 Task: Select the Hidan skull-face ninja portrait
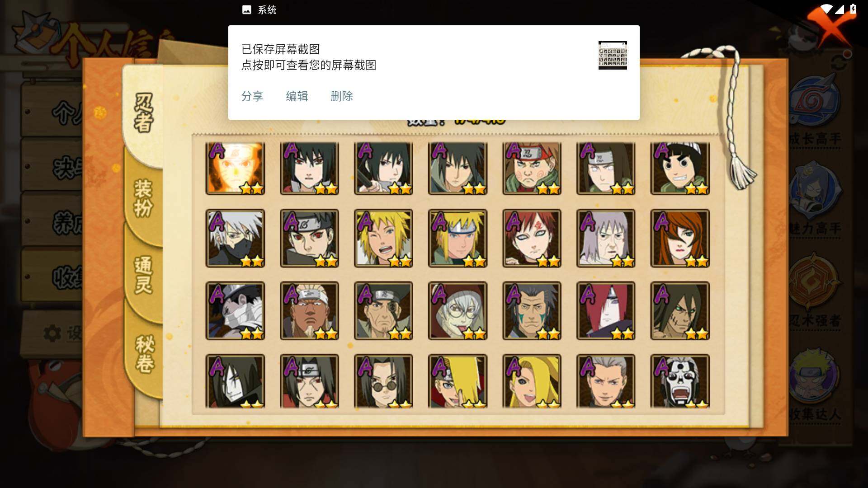point(680,381)
